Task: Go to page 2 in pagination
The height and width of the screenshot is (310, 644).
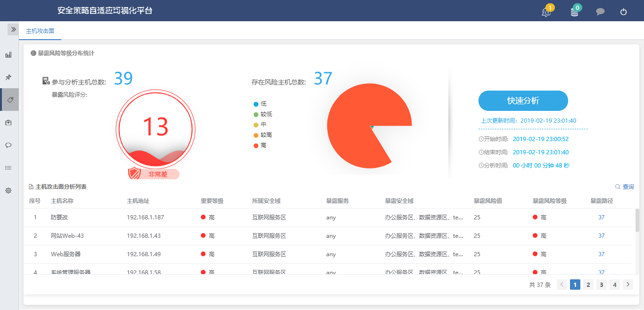Action: (588, 285)
